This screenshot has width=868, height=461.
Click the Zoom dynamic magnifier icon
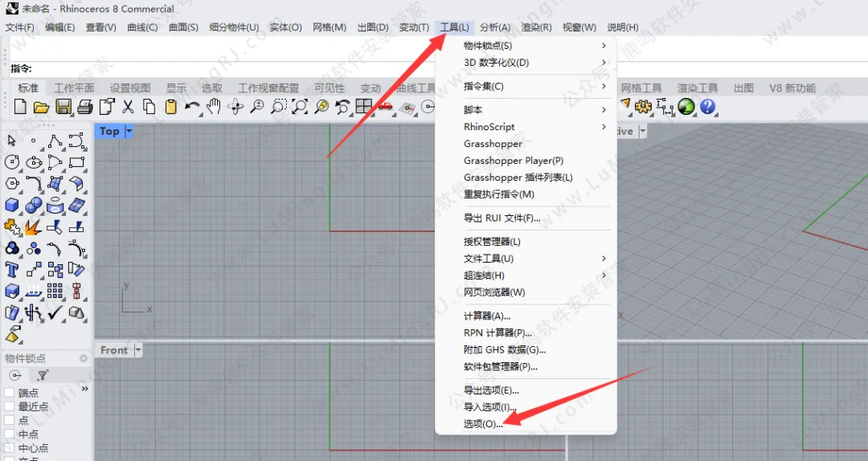pyautogui.click(x=257, y=106)
